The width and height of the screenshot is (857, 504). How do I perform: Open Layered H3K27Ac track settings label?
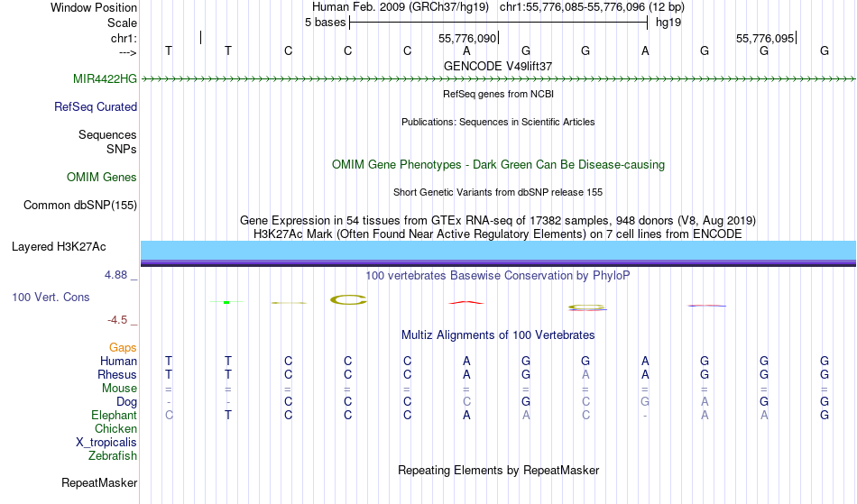[59, 246]
